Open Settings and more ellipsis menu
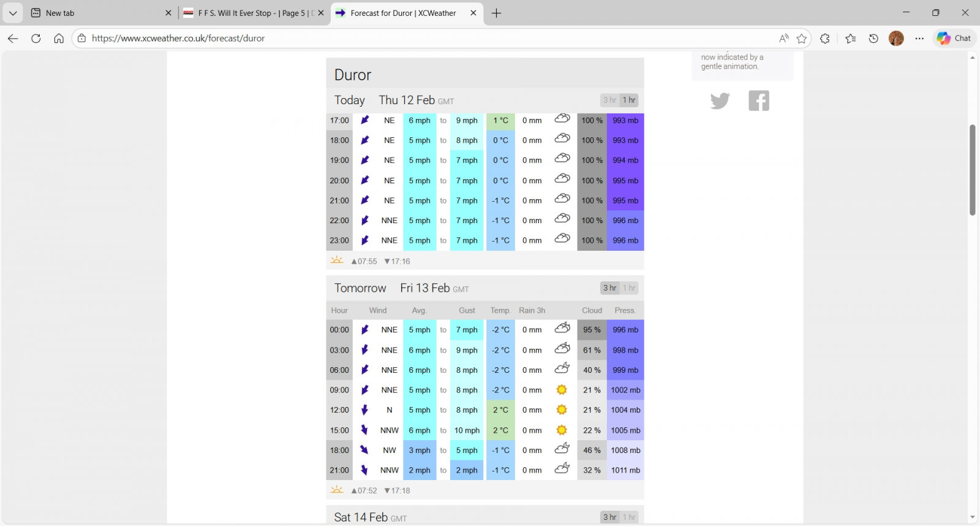 (x=919, y=39)
